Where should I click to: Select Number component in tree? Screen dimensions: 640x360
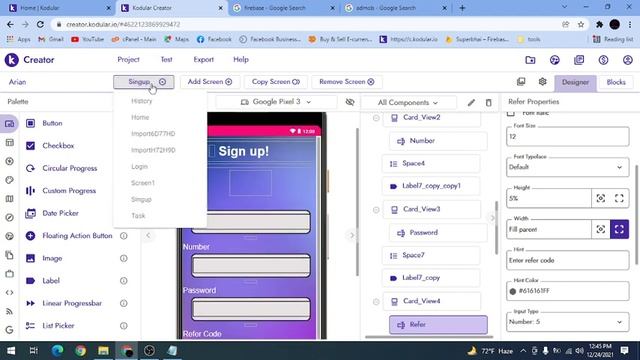click(x=438, y=141)
